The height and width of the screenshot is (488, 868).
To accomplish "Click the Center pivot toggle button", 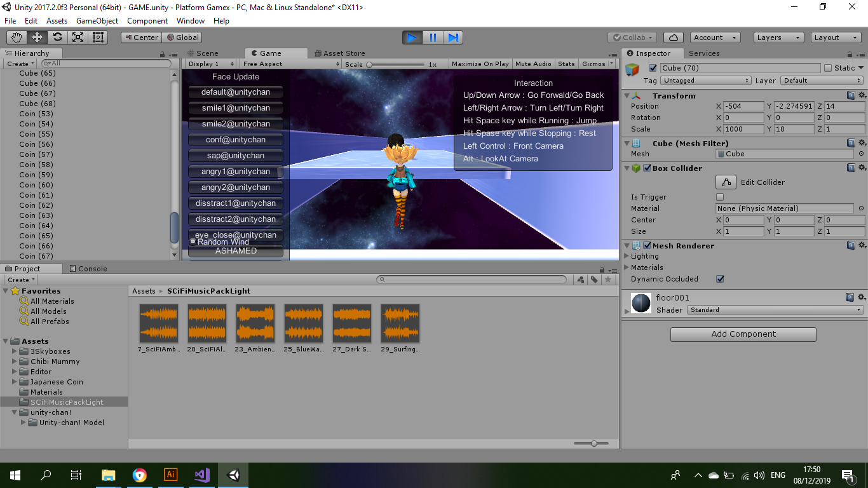I will click(x=141, y=37).
